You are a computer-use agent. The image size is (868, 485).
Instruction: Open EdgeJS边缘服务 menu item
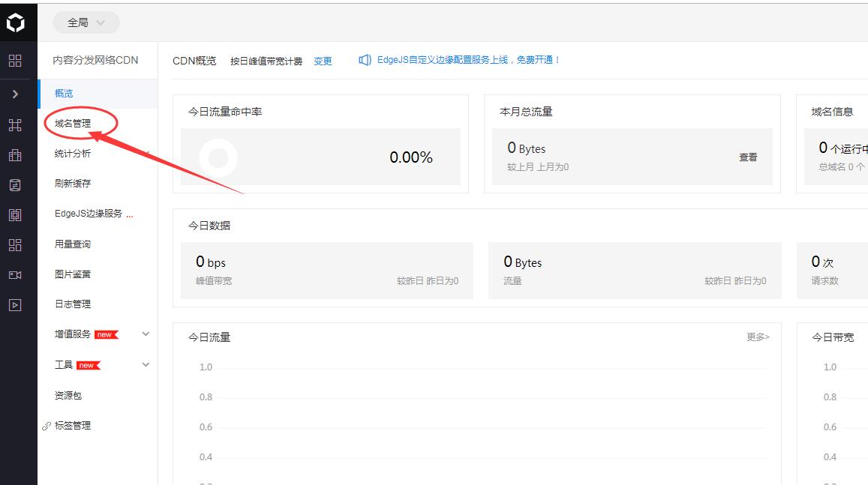(88, 214)
